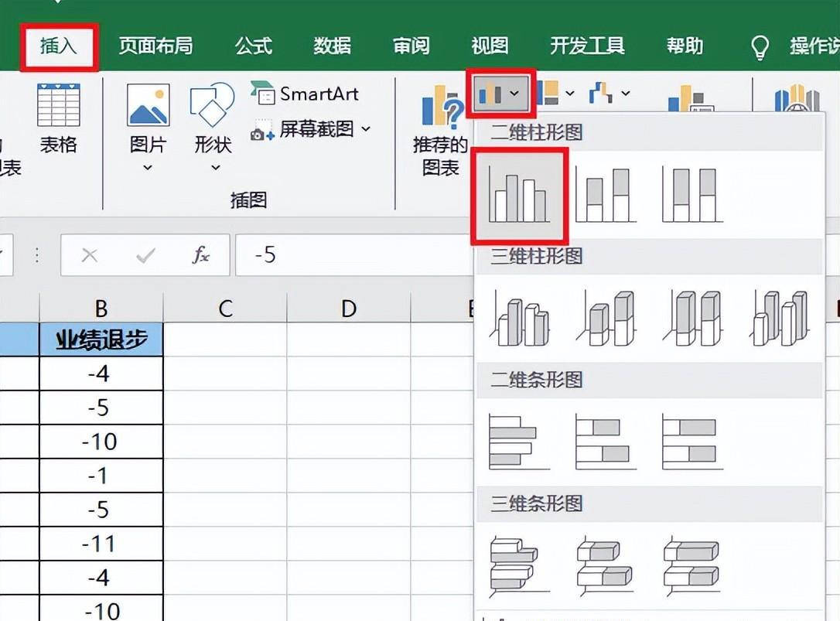Image resolution: width=840 pixels, height=621 pixels.
Task: Switch to the 页面布局 tab
Action: click(x=156, y=46)
